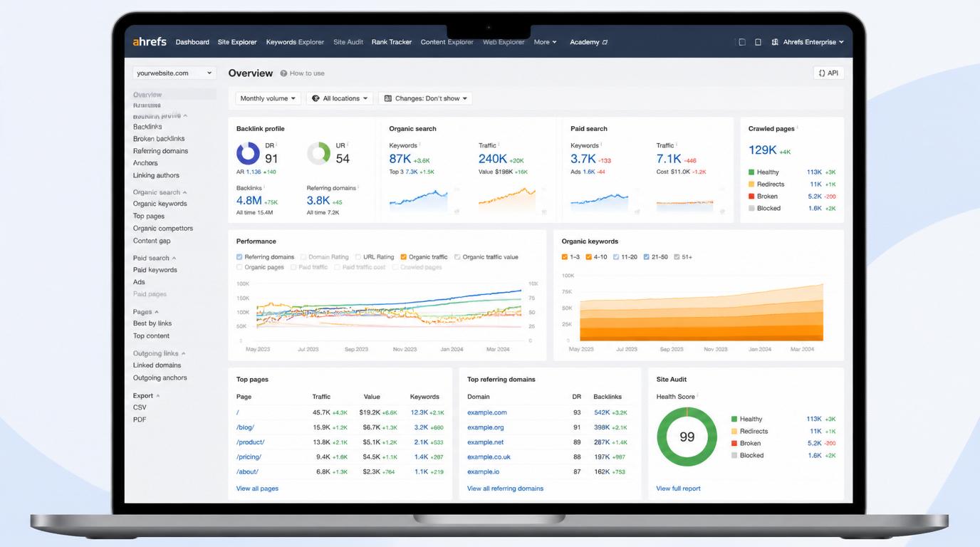Open the Changes: Don't show dropdown

coord(425,98)
